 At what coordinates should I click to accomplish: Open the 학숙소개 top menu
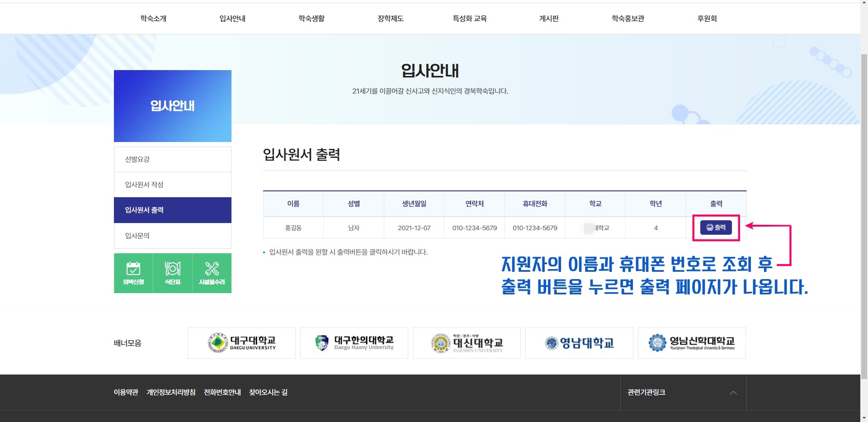(x=153, y=19)
